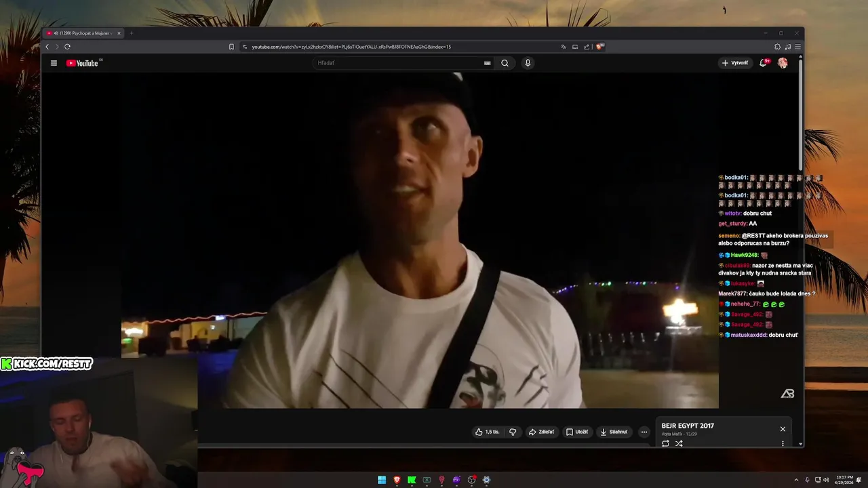Dislike the video with thumbs down
Image resolution: width=868 pixels, height=488 pixels.
[513, 432]
